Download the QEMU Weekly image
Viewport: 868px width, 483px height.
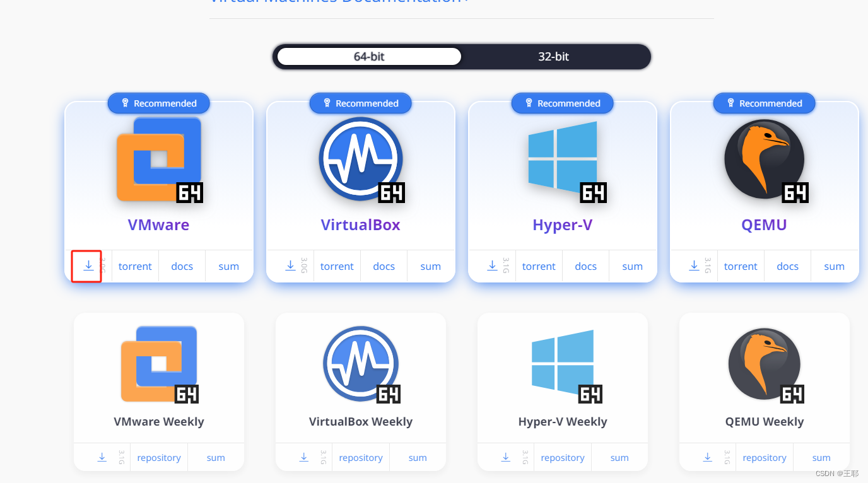708,457
